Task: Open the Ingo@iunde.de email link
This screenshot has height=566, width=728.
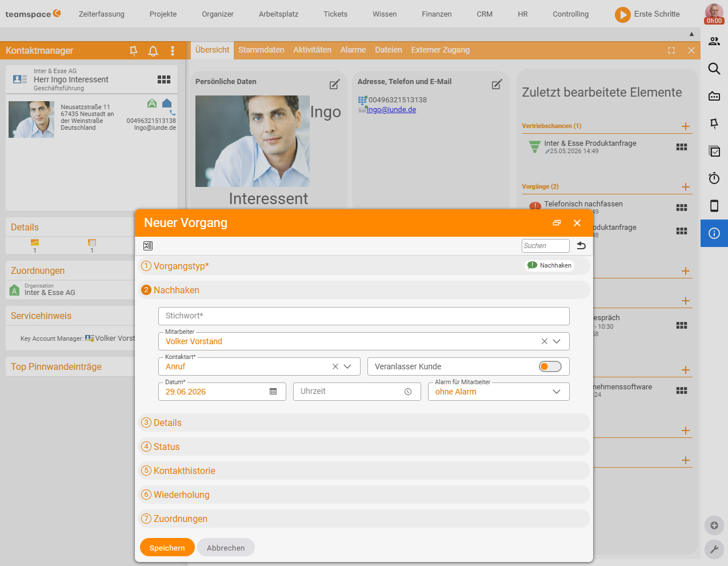Action: [391, 110]
